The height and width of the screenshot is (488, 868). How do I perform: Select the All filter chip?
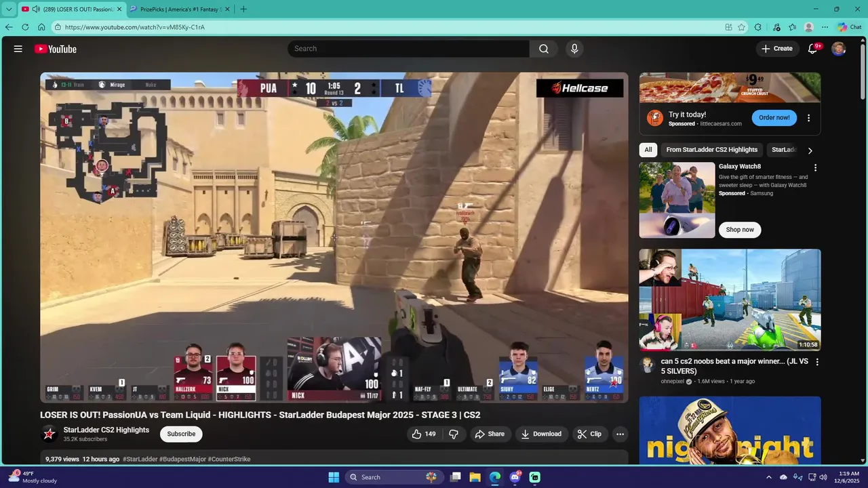click(648, 150)
